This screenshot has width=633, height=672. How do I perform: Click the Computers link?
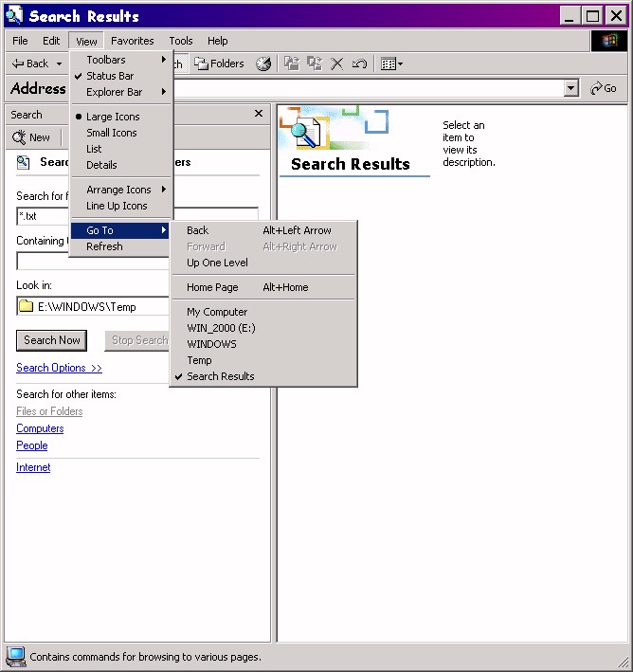(40, 428)
